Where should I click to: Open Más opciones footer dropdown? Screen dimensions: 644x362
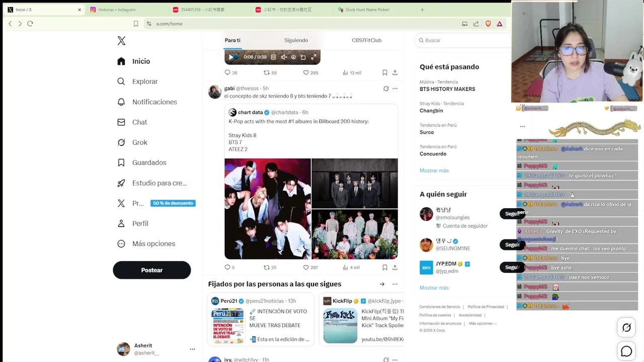coord(482,323)
